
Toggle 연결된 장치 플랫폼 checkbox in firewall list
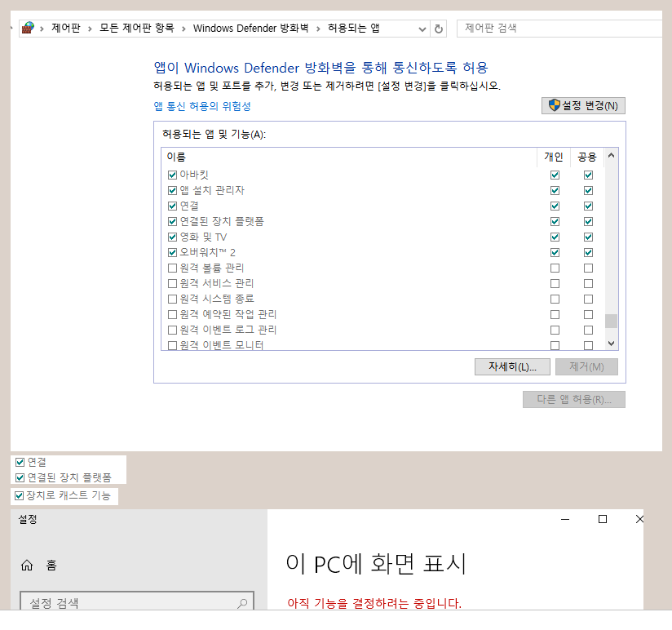pyautogui.click(x=172, y=221)
